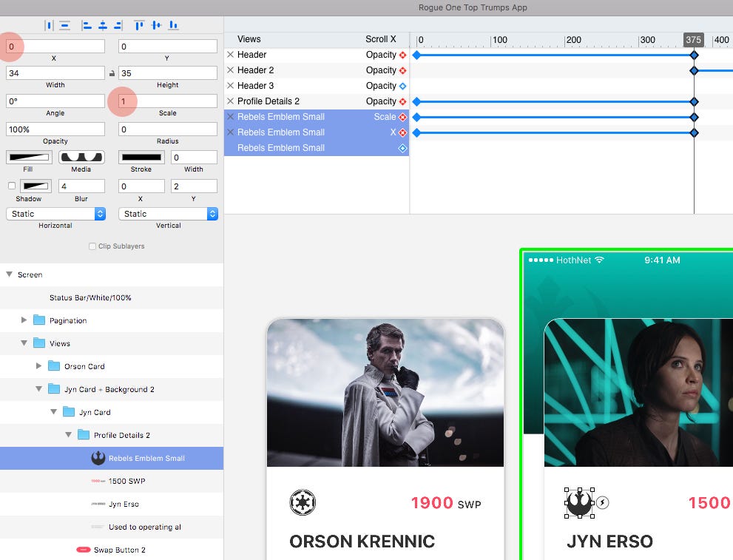
Task: Add a keyframe using Header 3's blue diamond
Action: point(402,86)
